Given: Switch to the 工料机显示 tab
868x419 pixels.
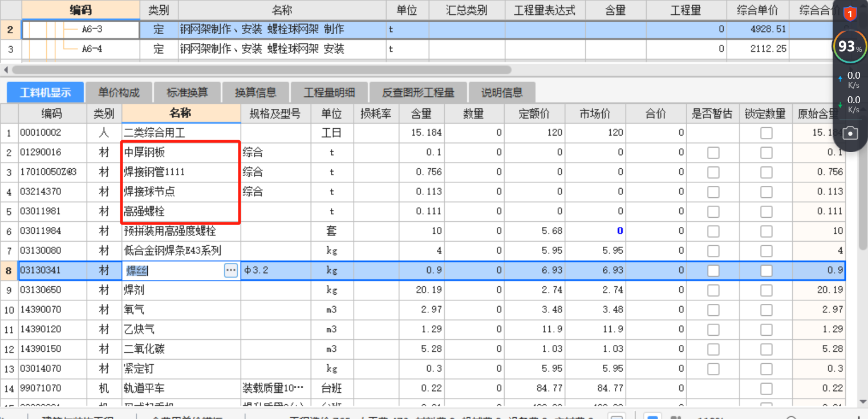Looking at the screenshot, I should pos(46,92).
